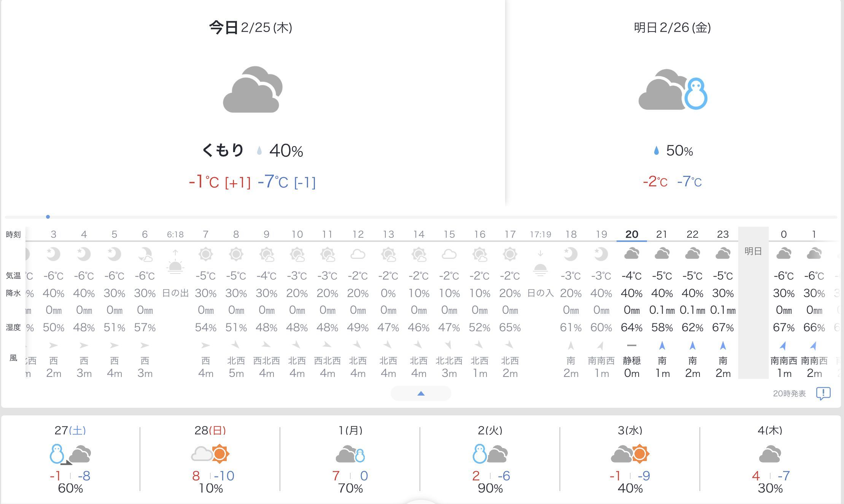Click the 90% precipitation for Tuesday 2
The width and height of the screenshot is (844, 504).
(490, 488)
